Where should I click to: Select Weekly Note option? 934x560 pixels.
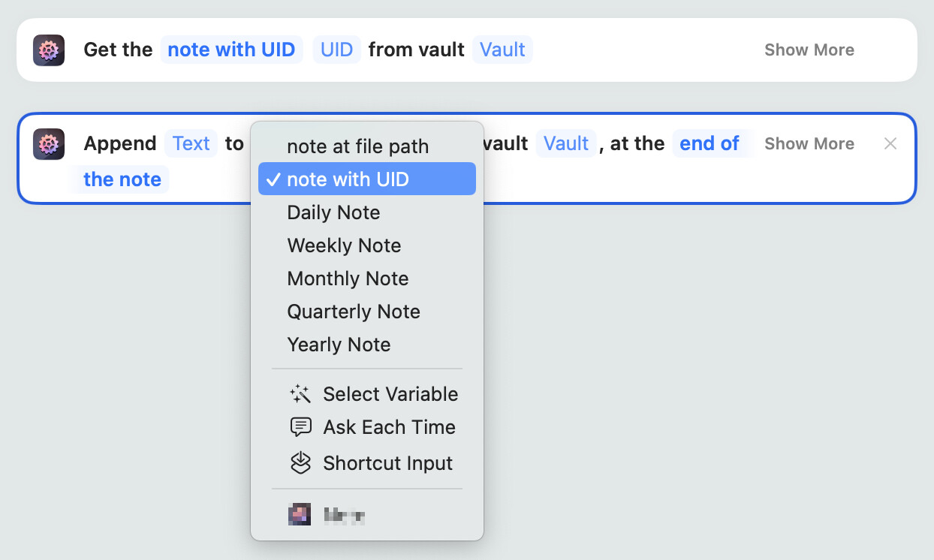click(344, 245)
